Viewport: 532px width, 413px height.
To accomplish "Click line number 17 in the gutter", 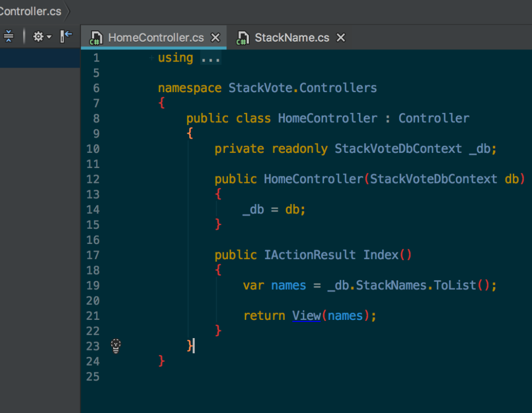I will 92,255.
